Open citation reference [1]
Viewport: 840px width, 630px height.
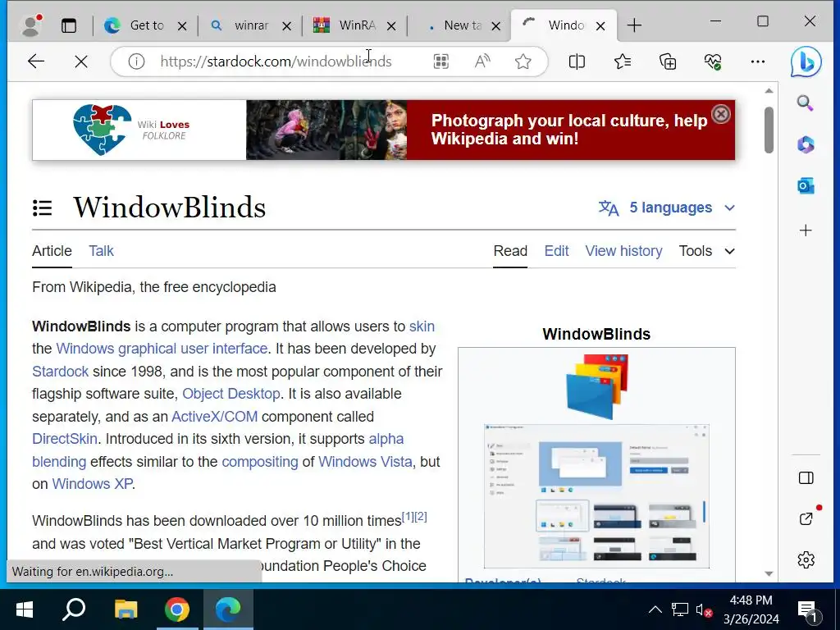[x=408, y=517]
